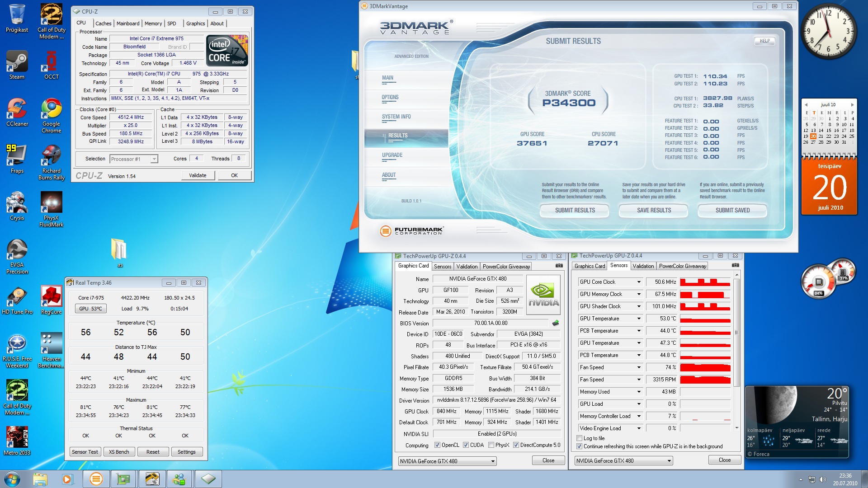Switch to the CPU-Z Memory tab
868x488 pixels.
pos(153,23)
